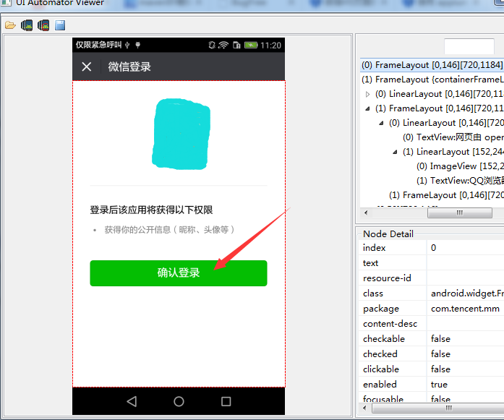Click the horizontal scrollbar thumb of the tree panel
This screenshot has width=504, height=420.
pos(460,213)
